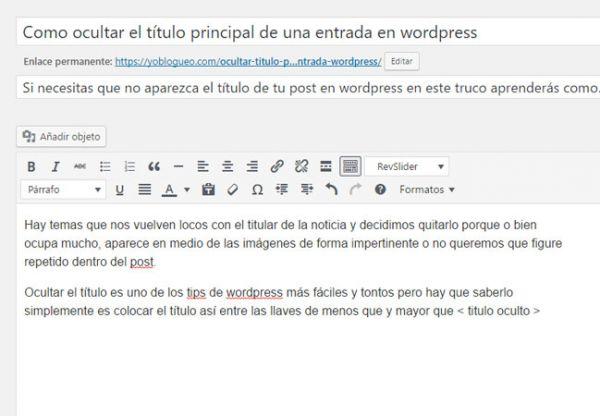Viewport: 600px width, 416px height.
Task: Open the yoblogueo.com permalink
Action: tap(248, 61)
